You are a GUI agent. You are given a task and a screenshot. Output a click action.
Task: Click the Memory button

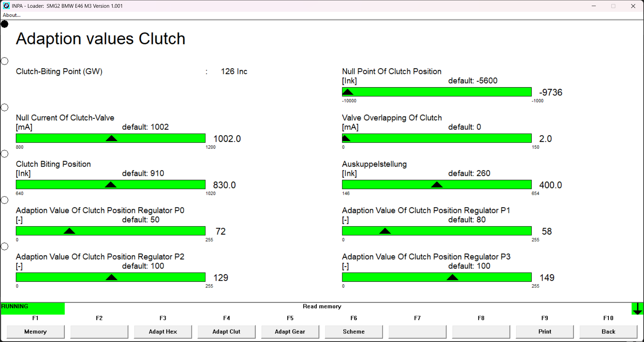(x=35, y=332)
